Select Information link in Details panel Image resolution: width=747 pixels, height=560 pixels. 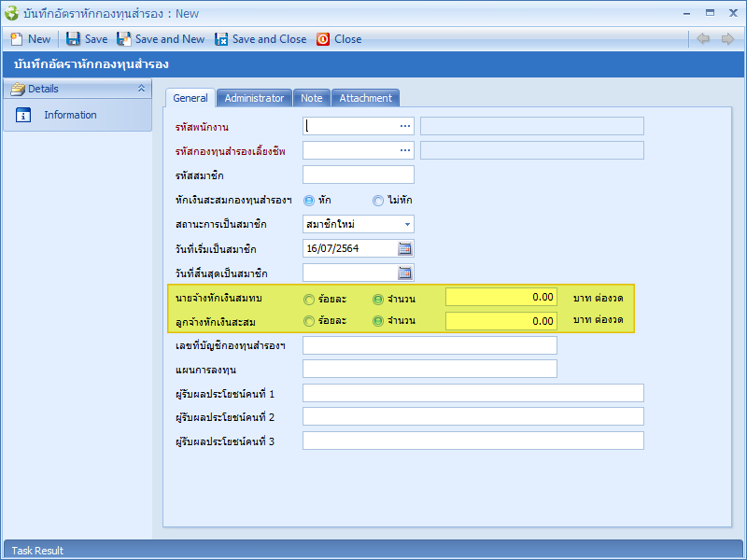pyautogui.click(x=71, y=115)
